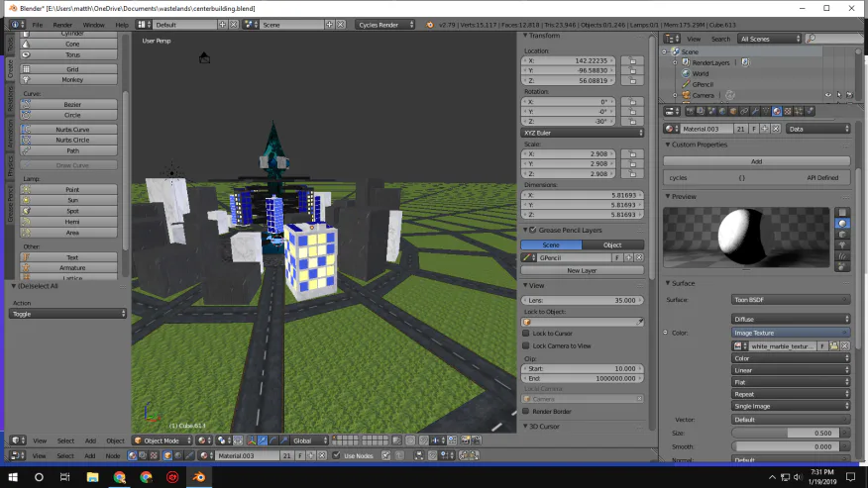This screenshot has width=868, height=488.
Task: Open the Cycles Render engine dropdown
Action: click(385, 25)
